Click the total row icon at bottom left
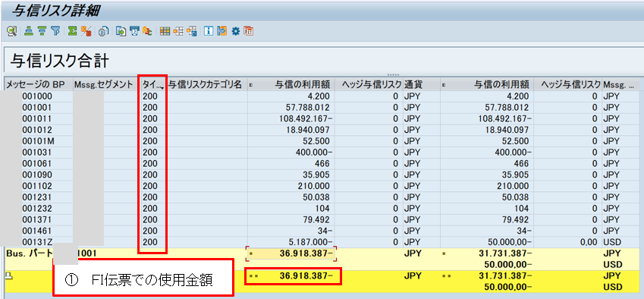 pyautogui.click(x=8, y=276)
